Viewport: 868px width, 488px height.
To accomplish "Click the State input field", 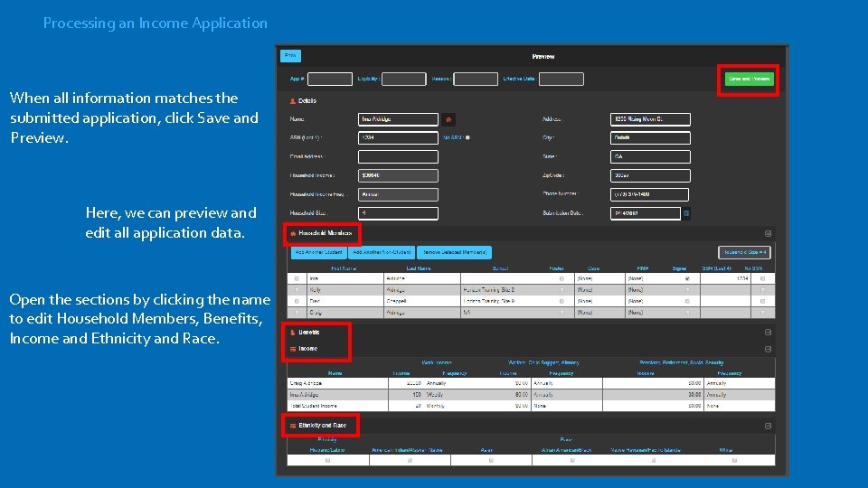I will click(x=650, y=156).
